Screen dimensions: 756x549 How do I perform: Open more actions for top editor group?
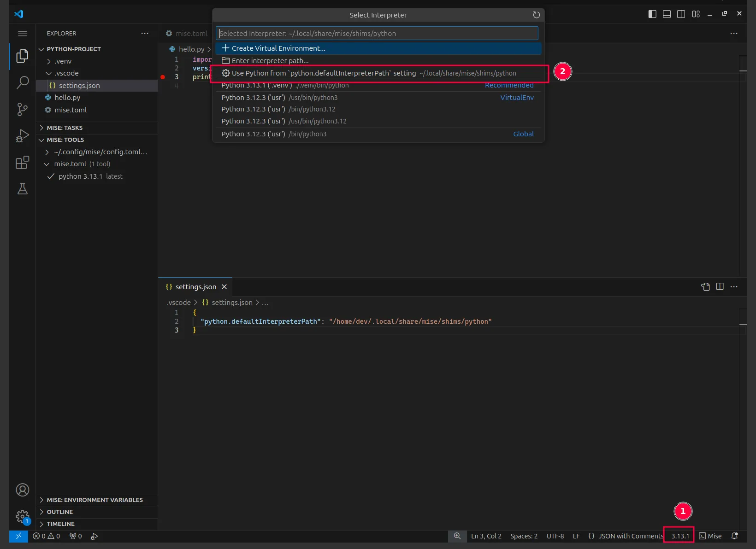(x=734, y=33)
